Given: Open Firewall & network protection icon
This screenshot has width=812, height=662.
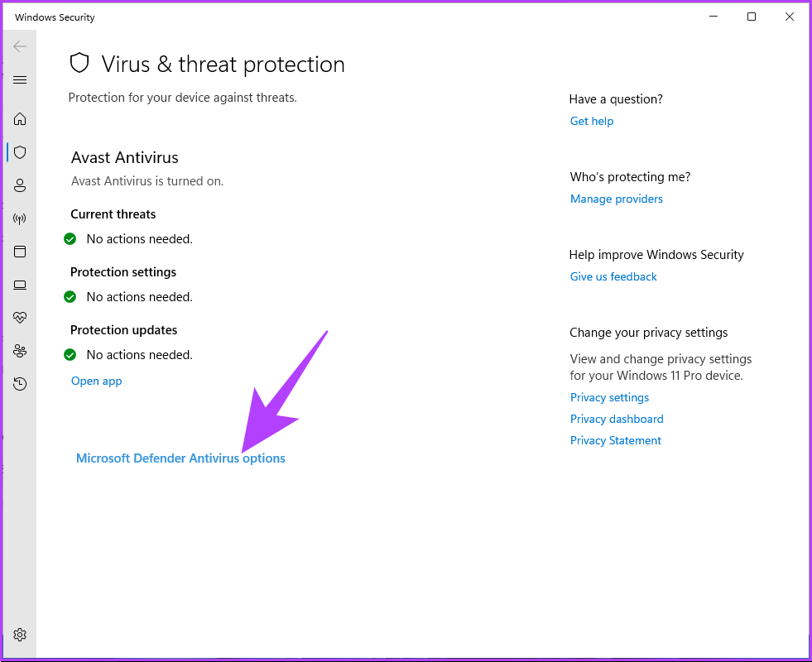Looking at the screenshot, I should pyautogui.click(x=20, y=218).
